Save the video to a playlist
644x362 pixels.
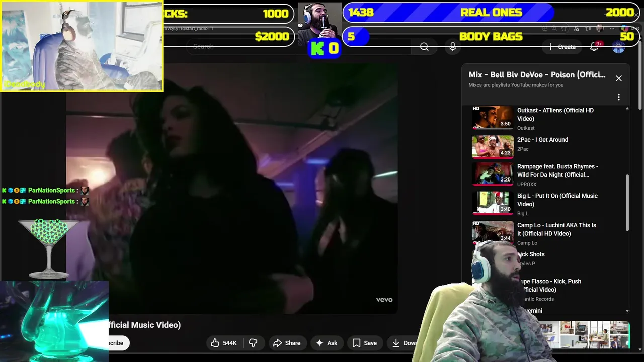(x=365, y=343)
